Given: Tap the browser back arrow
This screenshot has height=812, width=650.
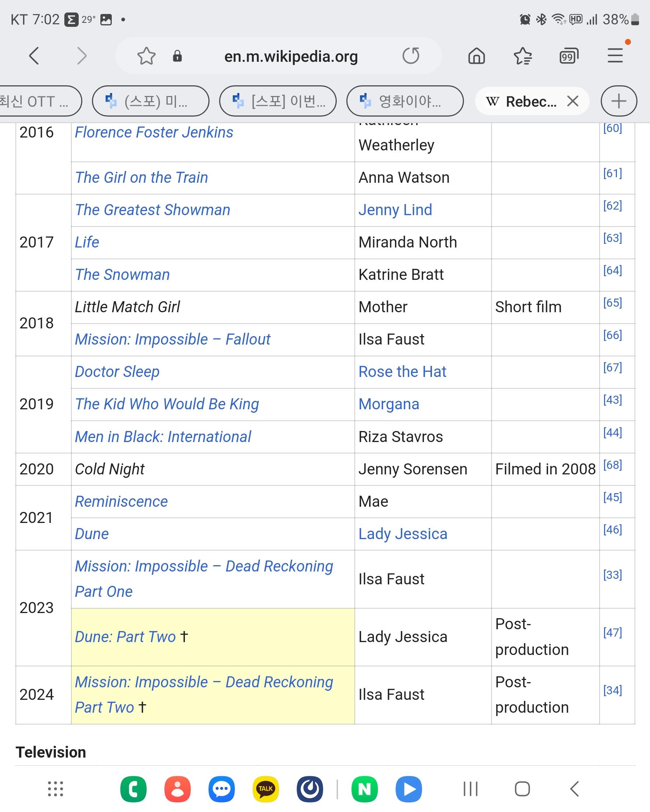Looking at the screenshot, I should click(34, 56).
